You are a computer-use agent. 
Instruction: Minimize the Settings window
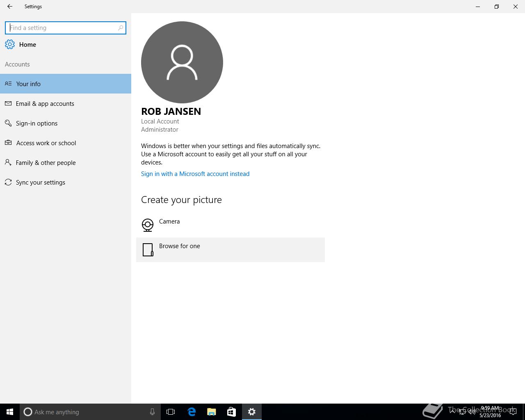click(x=478, y=7)
